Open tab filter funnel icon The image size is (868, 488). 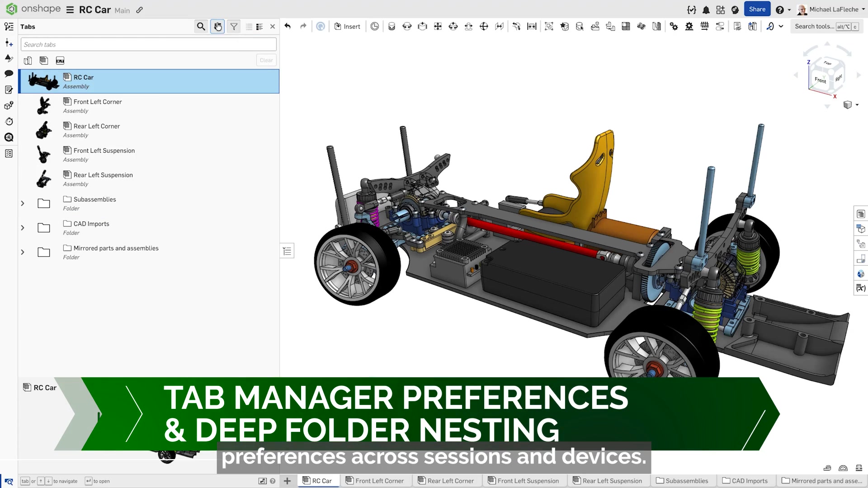(x=234, y=27)
